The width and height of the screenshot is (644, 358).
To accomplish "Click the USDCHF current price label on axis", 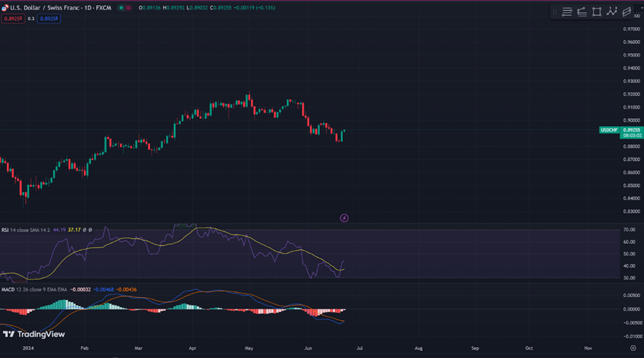I will (609, 130).
